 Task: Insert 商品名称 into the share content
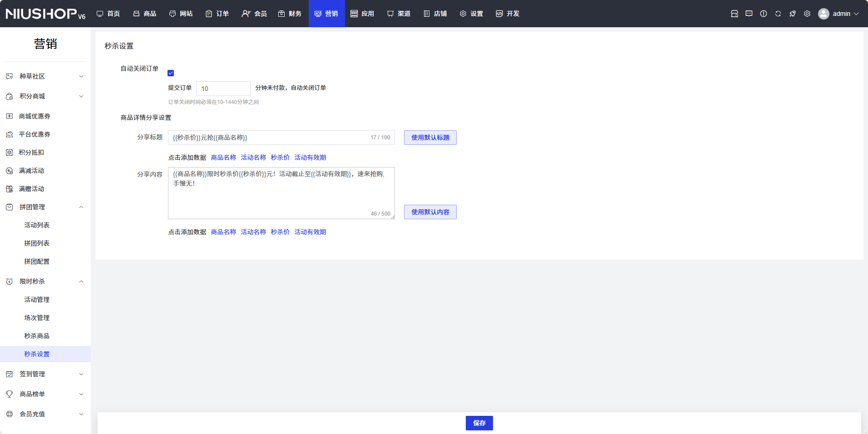[x=223, y=232]
